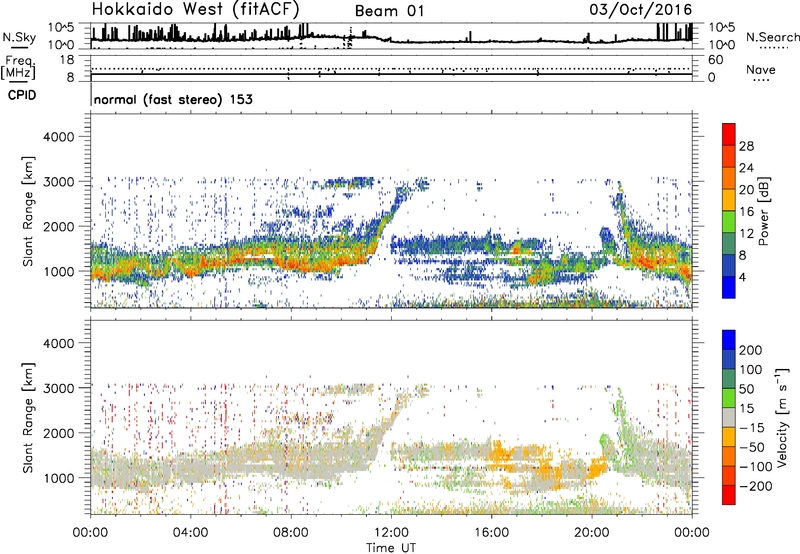Select the "60" tick on the Nave axis
Image resolution: width=800 pixels, height=554 pixels.
coord(715,60)
